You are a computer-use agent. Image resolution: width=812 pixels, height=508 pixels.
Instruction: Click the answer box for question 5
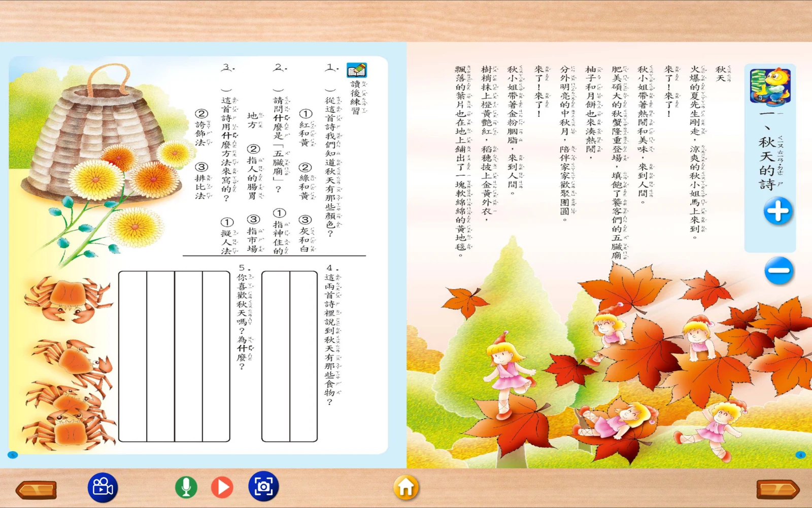click(x=174, y=356)
